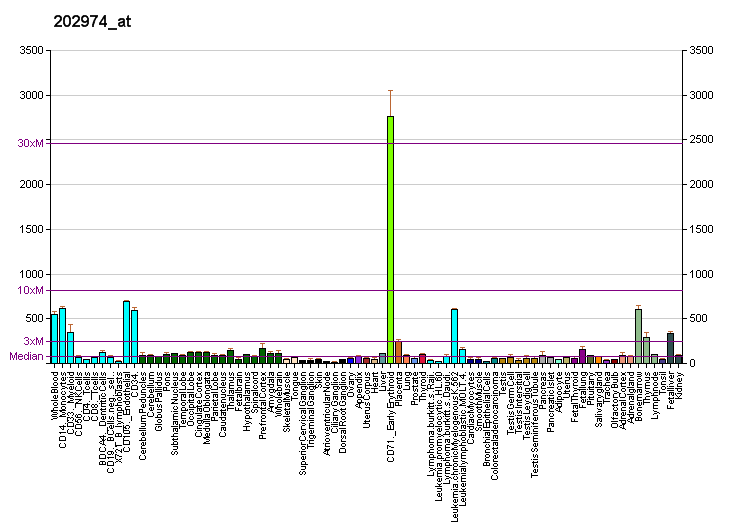The image size is (732, 530).
Task: Click the CD14_Monocytes axis label
Action: pyautogui.click(x=63, y=410)
